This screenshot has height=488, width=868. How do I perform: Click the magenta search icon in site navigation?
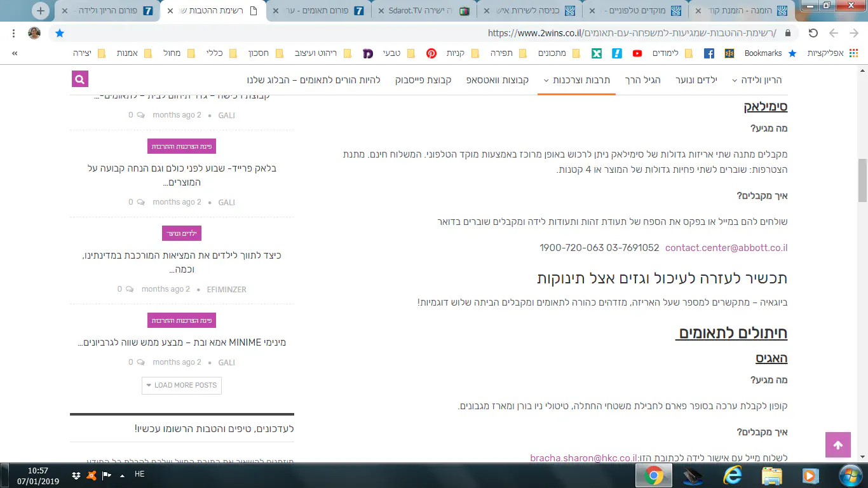point(79,79)
